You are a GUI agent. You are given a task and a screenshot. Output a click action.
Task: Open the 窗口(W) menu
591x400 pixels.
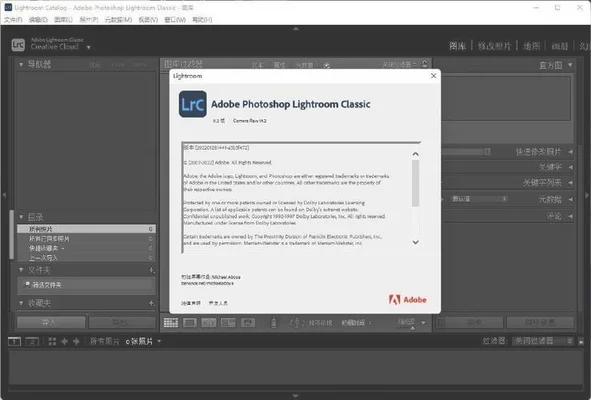coord(175,20)
